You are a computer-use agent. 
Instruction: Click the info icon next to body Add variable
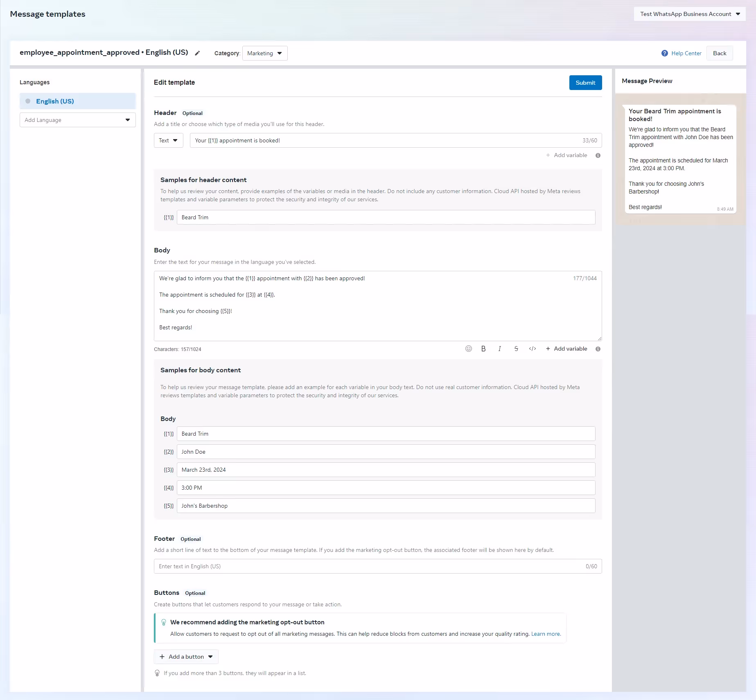tap(598, 349)
